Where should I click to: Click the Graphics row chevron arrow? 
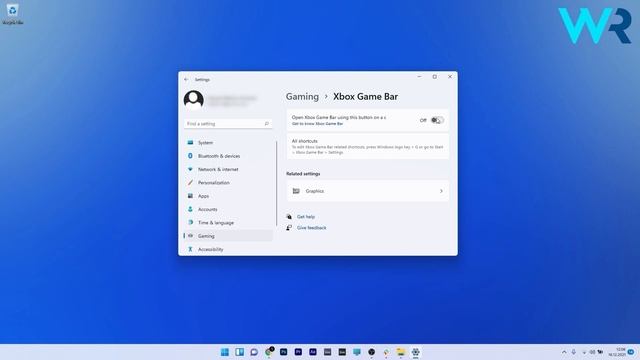point(441,191)
